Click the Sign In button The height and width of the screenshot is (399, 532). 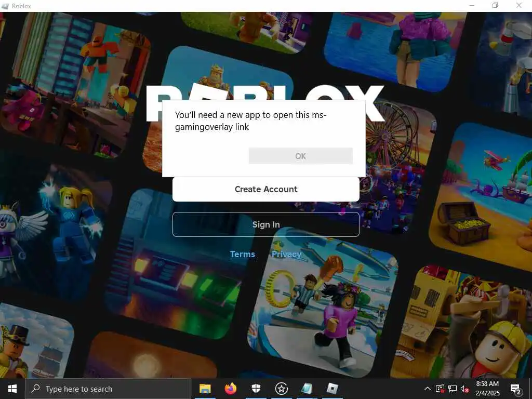(266, 224)
